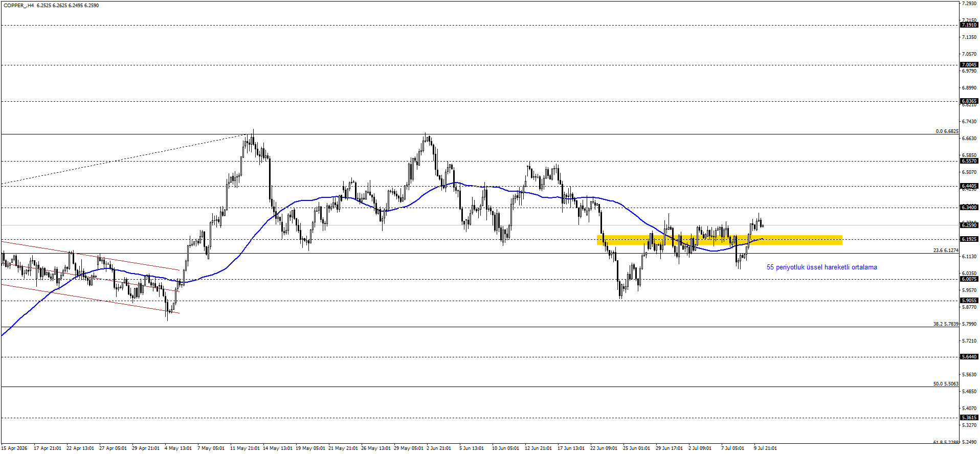980x454 pixels.
Task: Select the 6.0075 price level tag
Action: coord(969,279)
